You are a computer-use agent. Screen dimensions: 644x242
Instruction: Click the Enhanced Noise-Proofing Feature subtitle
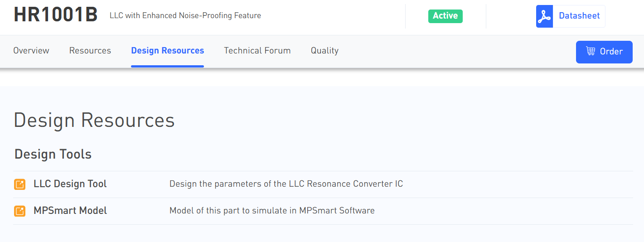point(185,16)
